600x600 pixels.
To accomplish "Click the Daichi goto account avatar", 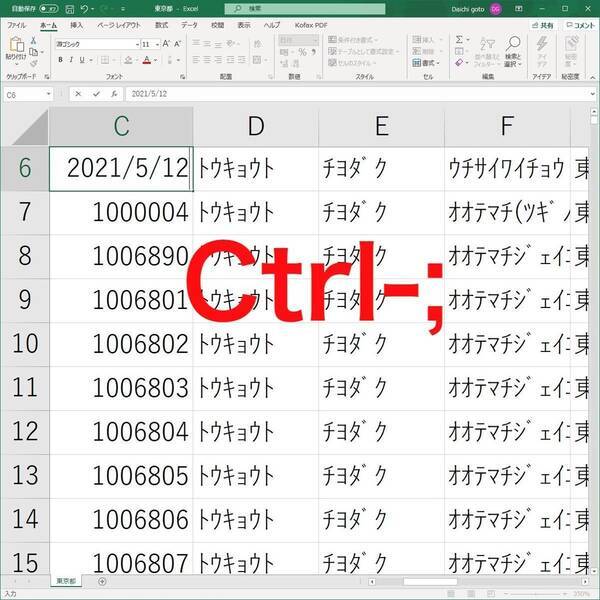I will click(496, 9).
